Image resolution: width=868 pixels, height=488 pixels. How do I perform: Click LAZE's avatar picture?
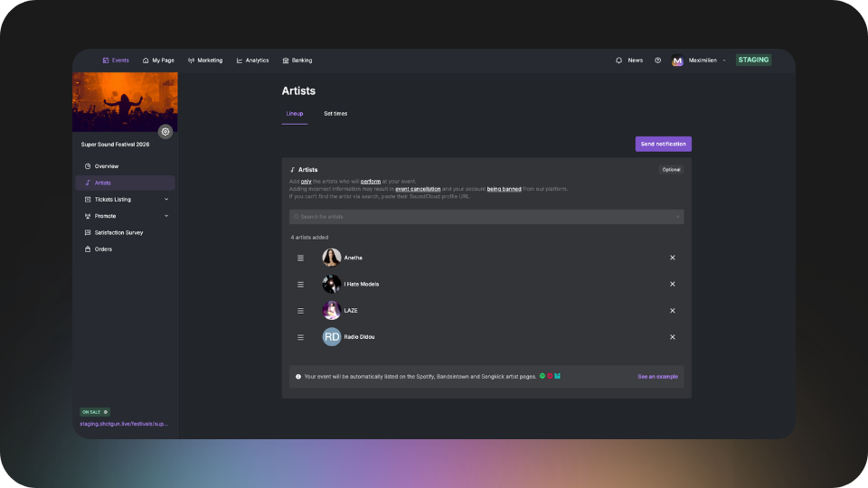pos(332,310)
